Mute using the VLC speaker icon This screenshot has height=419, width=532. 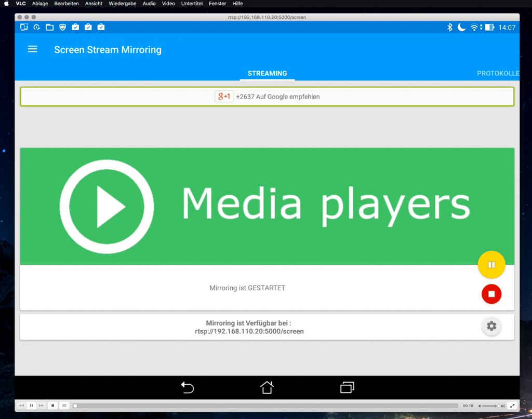tap(480, 406)
